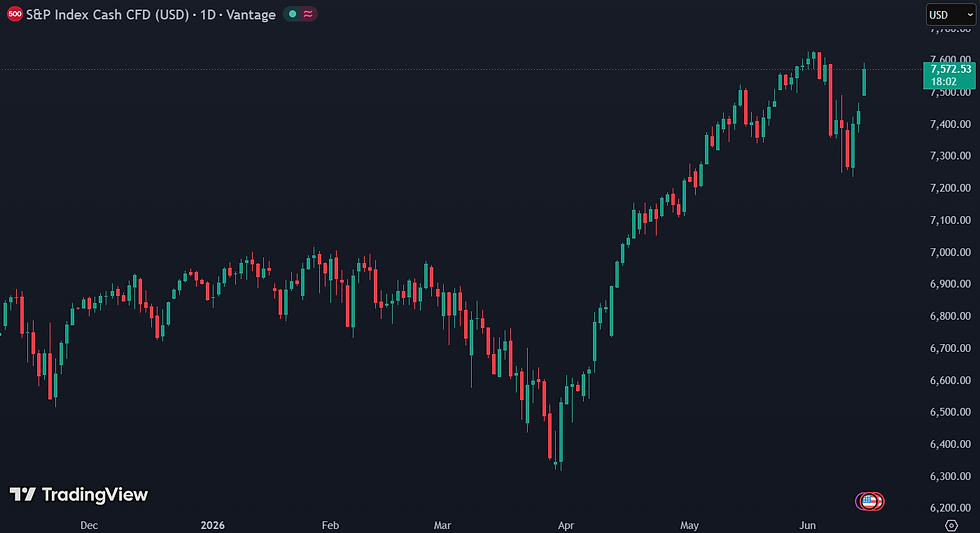This screenshot has width=980, height=533.
Task: Click the 6,300.00 price axis label
Action: pos(950,476)
